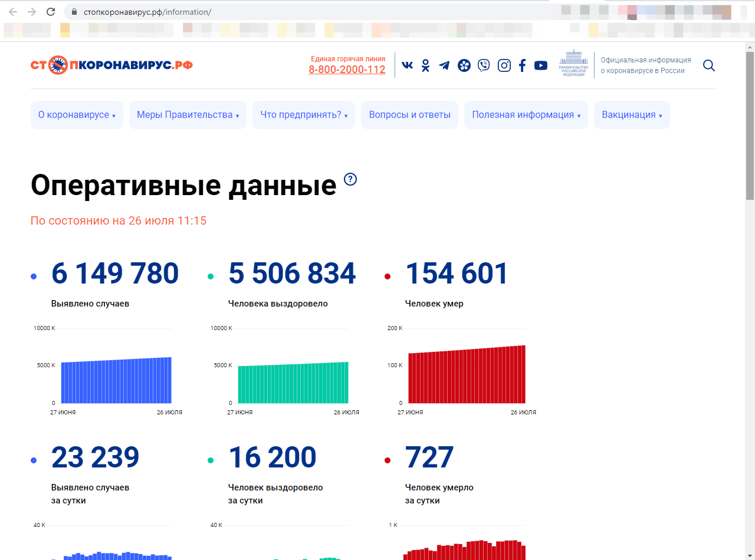The height and width of the screenshot is (560, 755).
Task: Click the lock icon in address bar
Action: pyautogui.click(x=74, y=12)
